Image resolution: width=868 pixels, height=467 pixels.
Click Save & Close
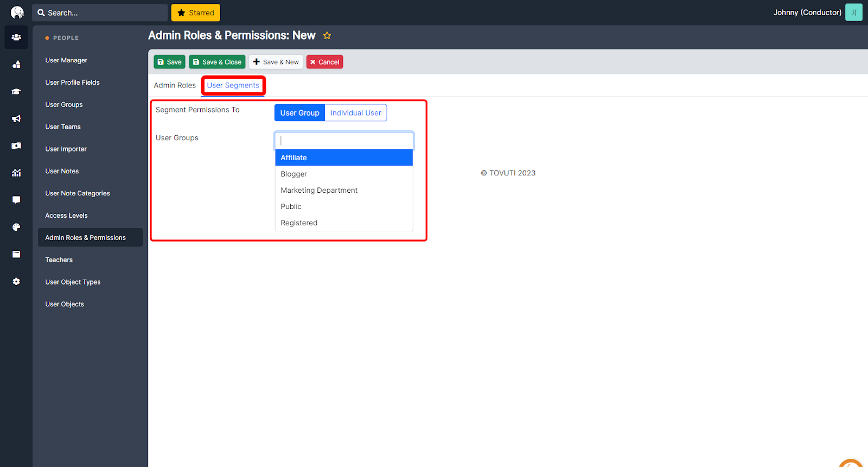tap(217, 62)
